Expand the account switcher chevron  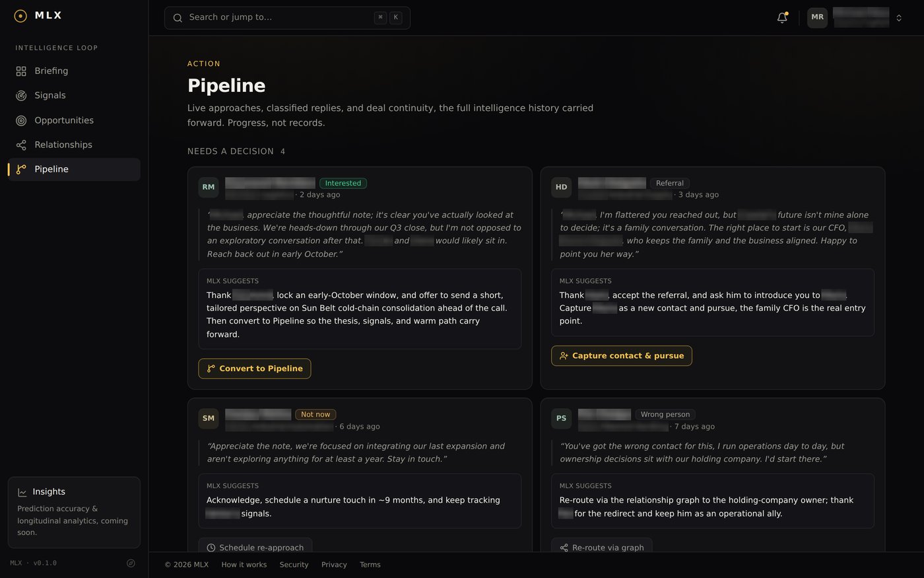(x=899, y=18)
